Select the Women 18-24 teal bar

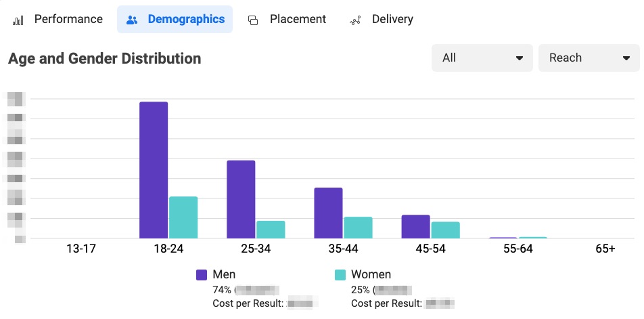click(183, 217)
